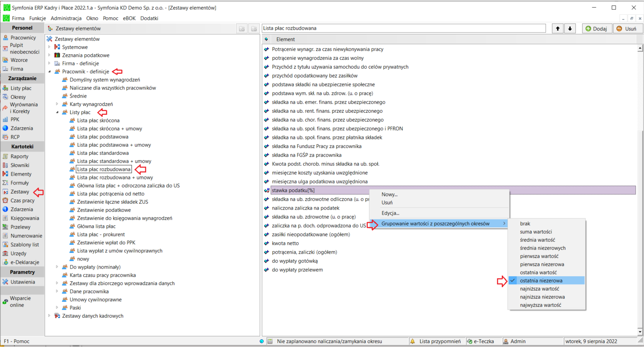This screenshot has height=347, width=644.
Task: Open Wyrównania i Korekty sidebar item
Action: point(23,108)
